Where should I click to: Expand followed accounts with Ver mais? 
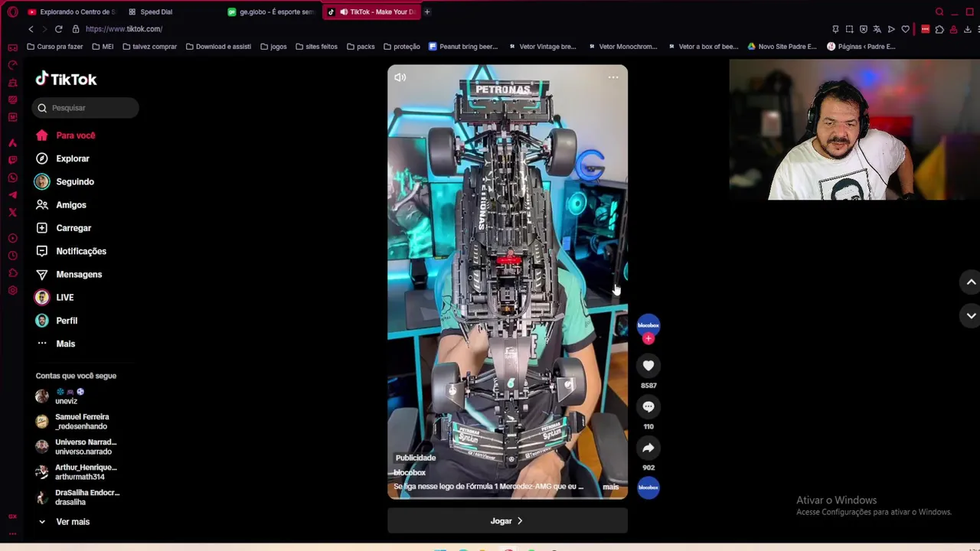click(x=64, y=522)
